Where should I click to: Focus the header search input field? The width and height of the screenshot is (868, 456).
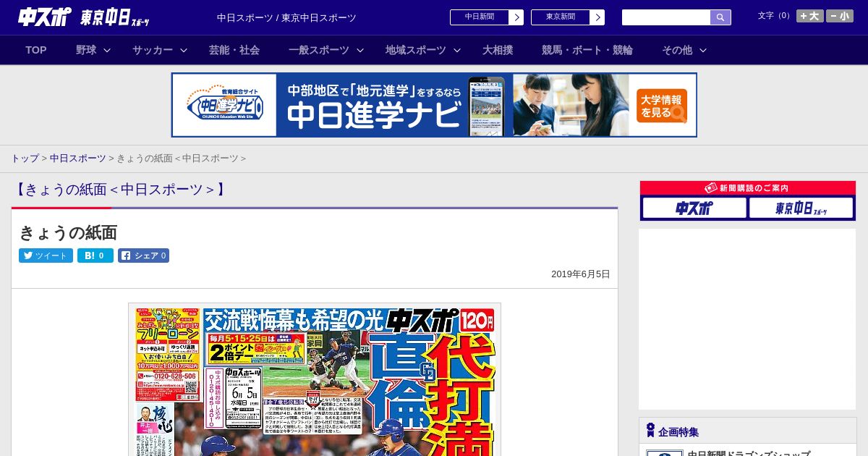coord(666,17)
